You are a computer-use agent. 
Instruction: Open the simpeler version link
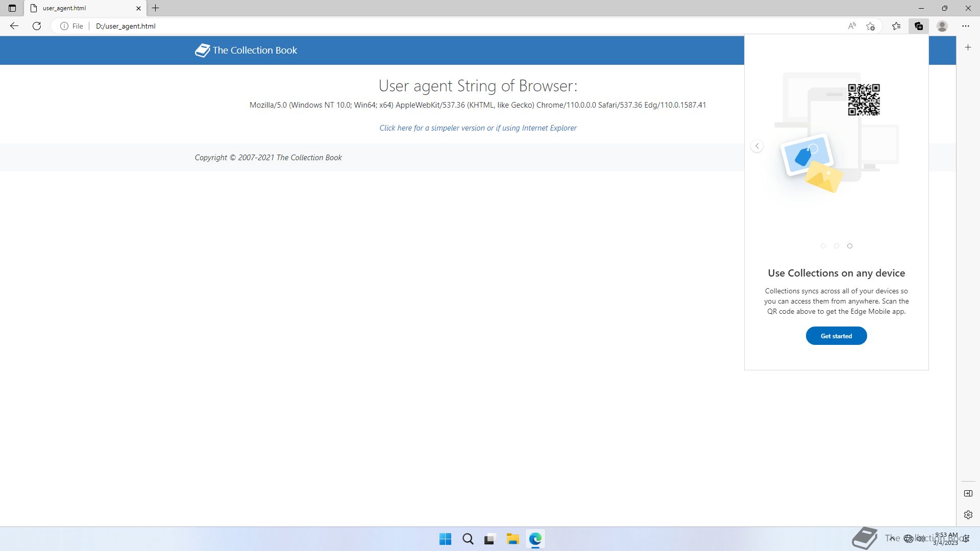478,128
